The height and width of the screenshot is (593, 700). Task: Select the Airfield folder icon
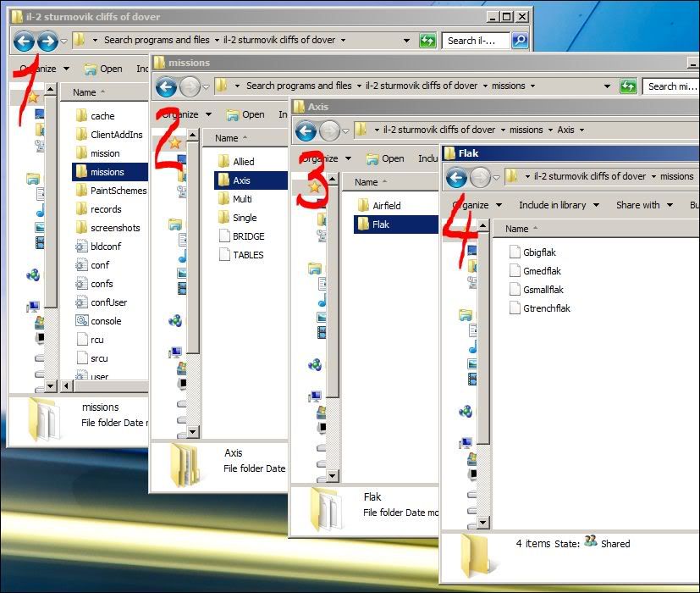point(363,205)
